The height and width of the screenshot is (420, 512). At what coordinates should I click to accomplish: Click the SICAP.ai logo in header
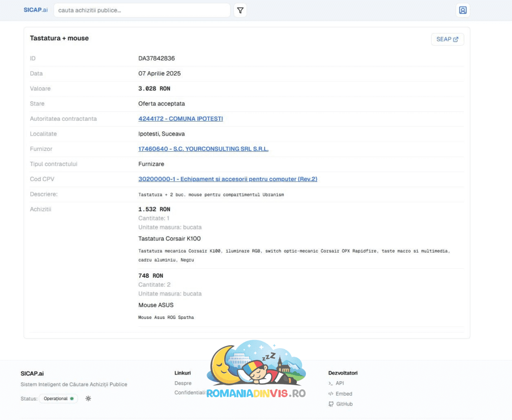click(x=35, y=10)
